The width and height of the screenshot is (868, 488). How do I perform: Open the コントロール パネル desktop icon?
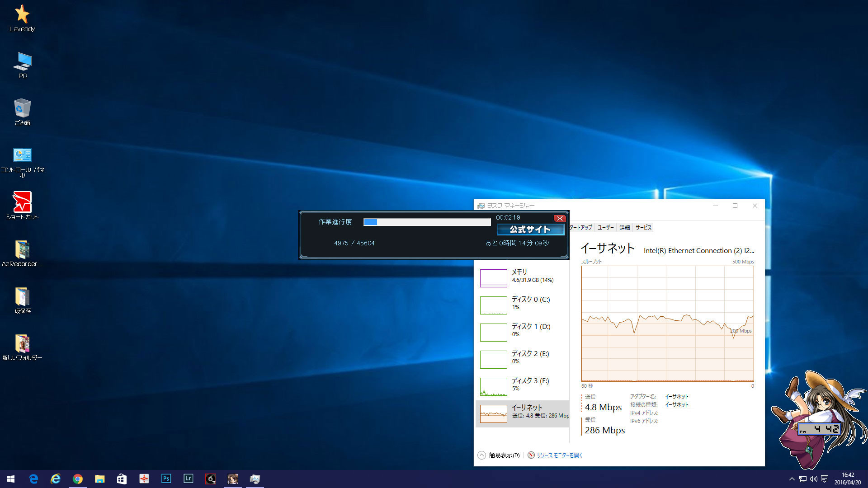click(x=23, y=163)
